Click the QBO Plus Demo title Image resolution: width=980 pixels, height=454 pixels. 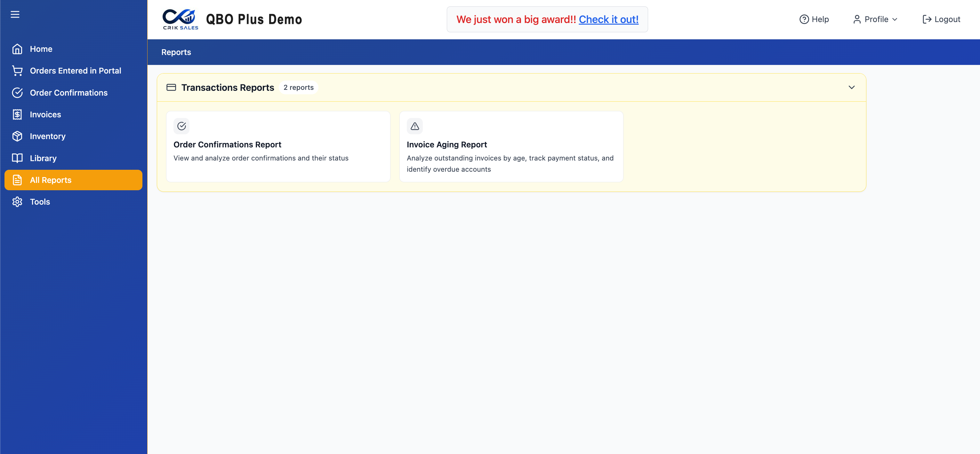point(254,20)
